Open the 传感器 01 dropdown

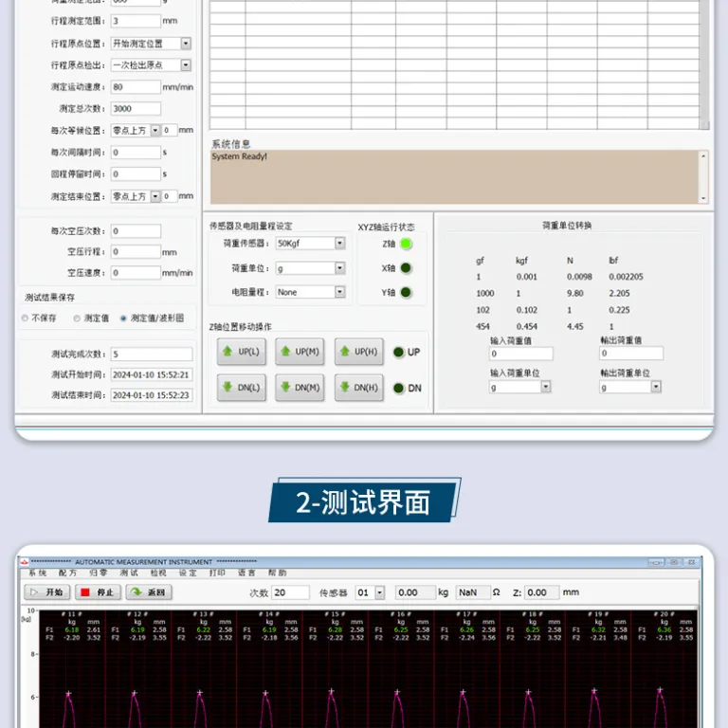click(380, 592)
